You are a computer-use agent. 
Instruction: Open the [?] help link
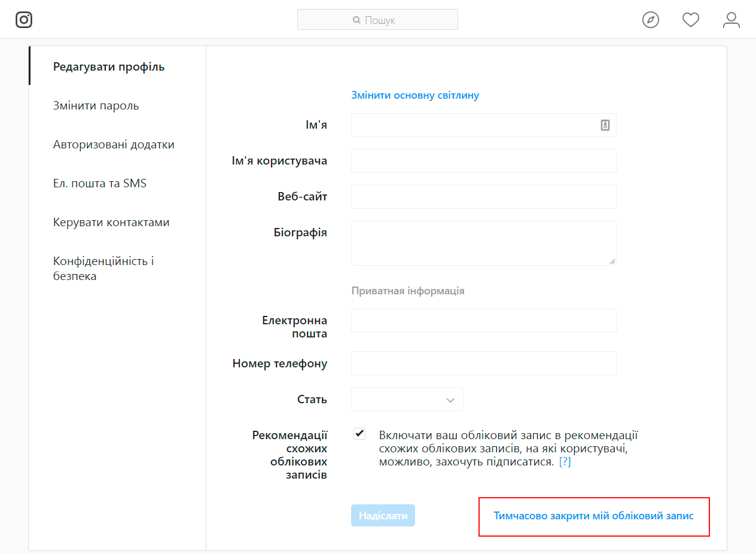565,462
